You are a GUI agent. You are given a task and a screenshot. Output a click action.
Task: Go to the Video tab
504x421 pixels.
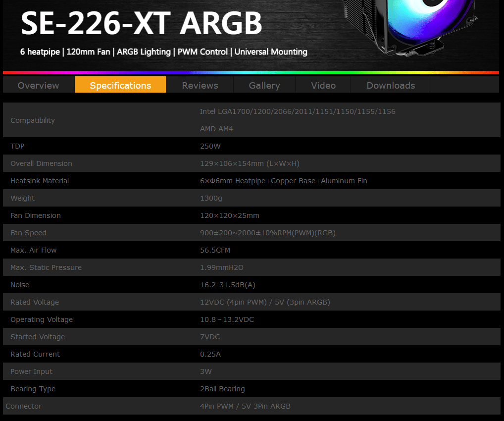[323, 85]
